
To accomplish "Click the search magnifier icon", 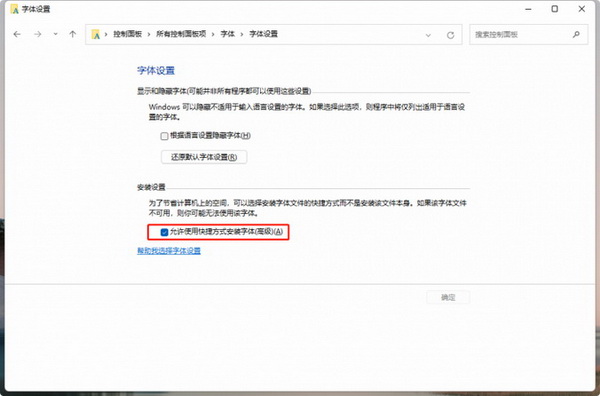I will pyautogui.click(x=576, y=34).
